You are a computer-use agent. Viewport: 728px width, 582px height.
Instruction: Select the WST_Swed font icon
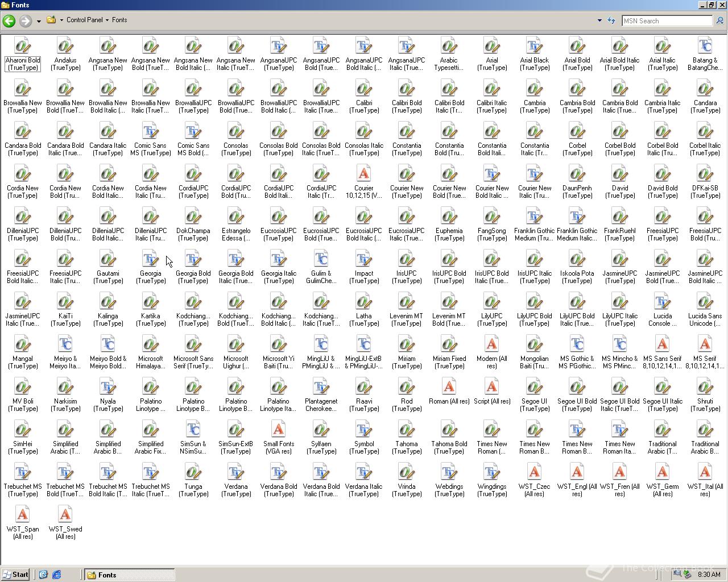click(x=65, y=514)
